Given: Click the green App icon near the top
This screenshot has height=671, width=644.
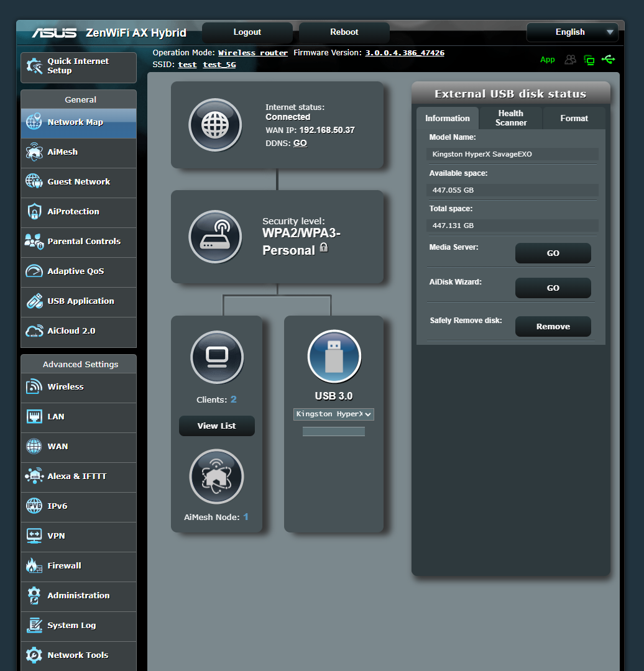Looking at the screenshot, I should tap(548, 60).
